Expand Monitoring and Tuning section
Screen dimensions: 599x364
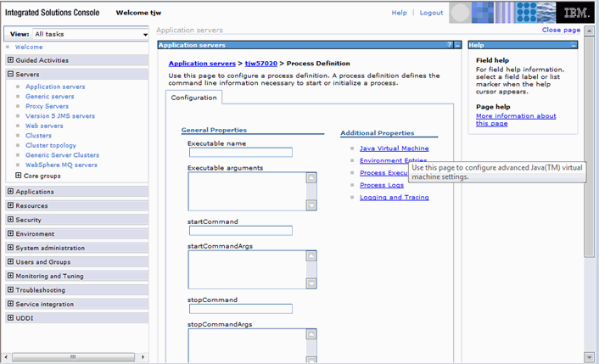[x=10, y=276]
